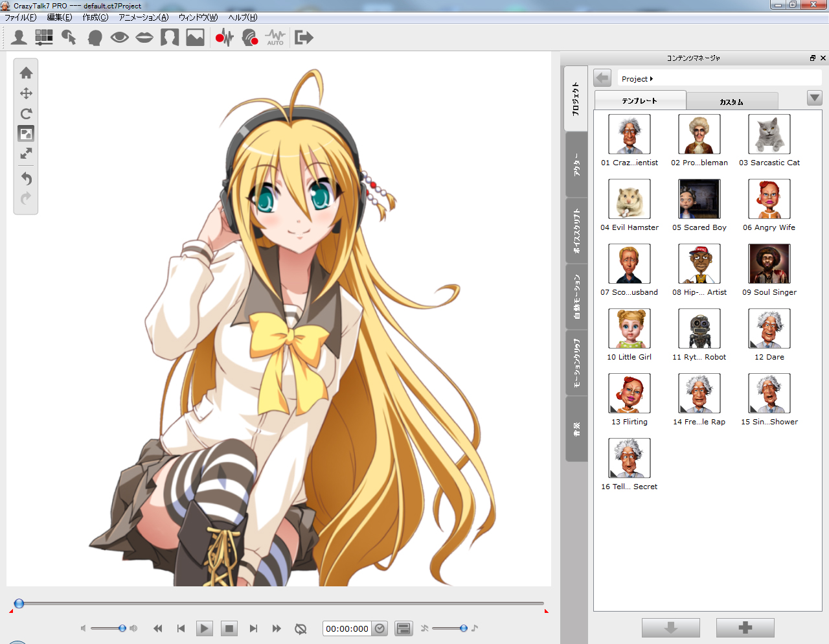Open the background mask silhouette tool
The width and height of the screenshot is (829, 644).
tap(170, 38)
